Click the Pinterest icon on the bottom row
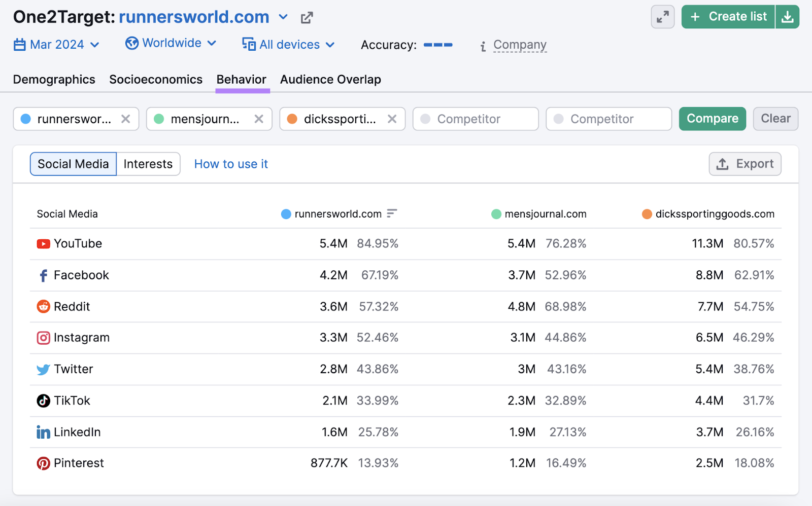 pyautogui.click(x=44, y=463)
